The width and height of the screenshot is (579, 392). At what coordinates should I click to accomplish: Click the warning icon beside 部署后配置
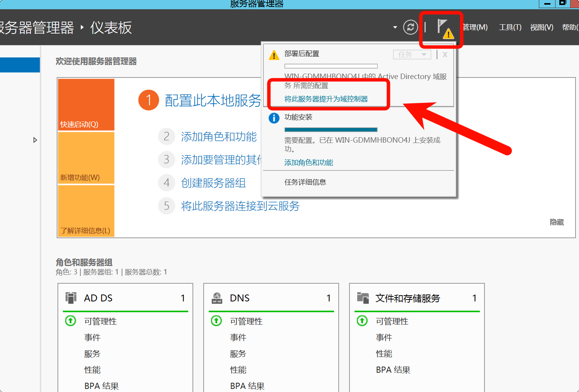tap(274, 55)
